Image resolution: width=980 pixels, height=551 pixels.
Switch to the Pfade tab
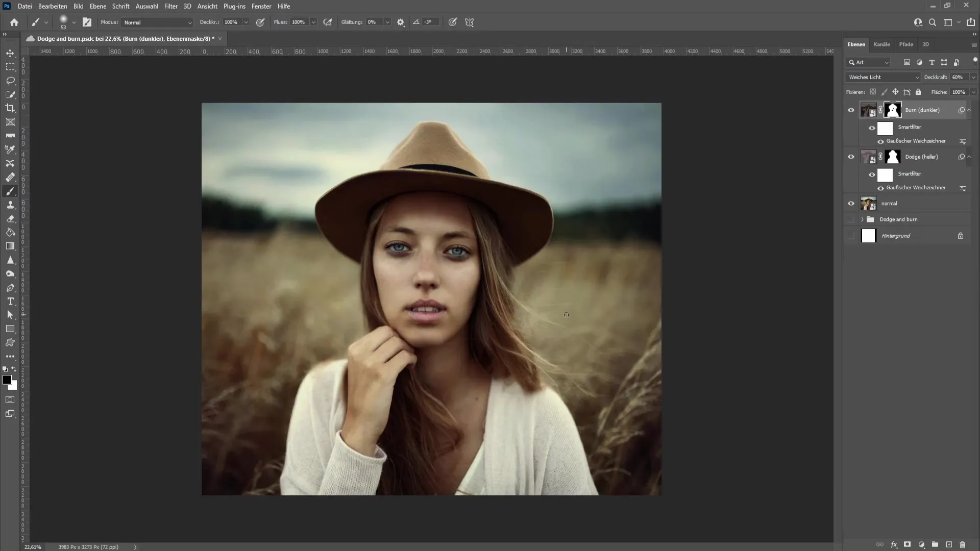click(906, 44)
